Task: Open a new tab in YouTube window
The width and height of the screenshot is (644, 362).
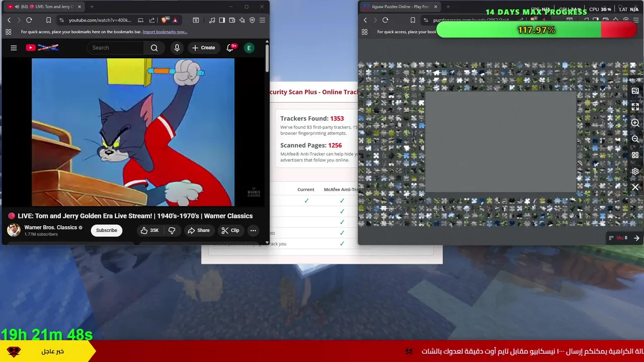Action: point(92,7)
